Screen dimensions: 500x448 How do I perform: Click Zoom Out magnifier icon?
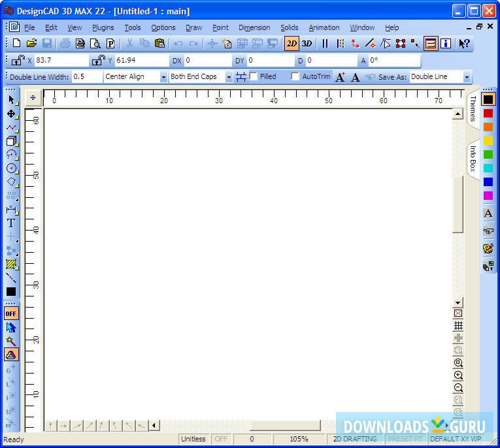(458, 387)
